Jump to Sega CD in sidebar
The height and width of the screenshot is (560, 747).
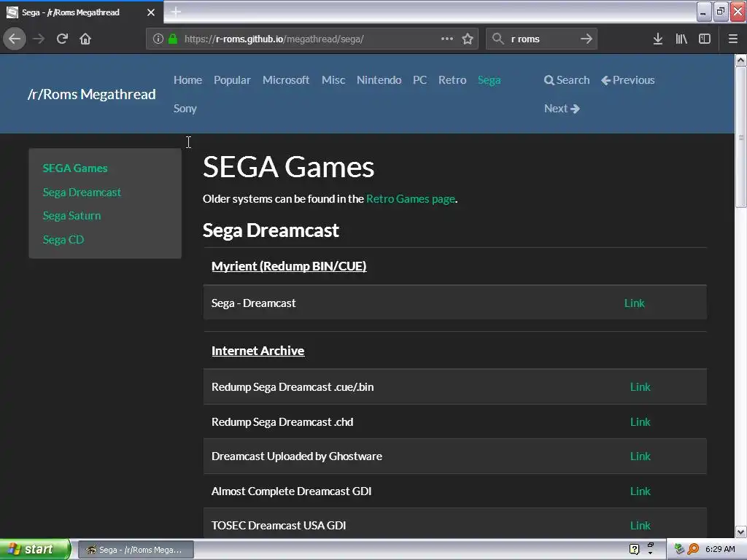point(63,239)
